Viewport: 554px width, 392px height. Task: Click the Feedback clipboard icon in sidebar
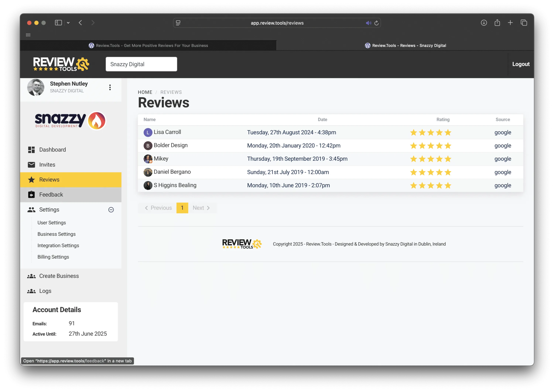click(x=31, y=195)
